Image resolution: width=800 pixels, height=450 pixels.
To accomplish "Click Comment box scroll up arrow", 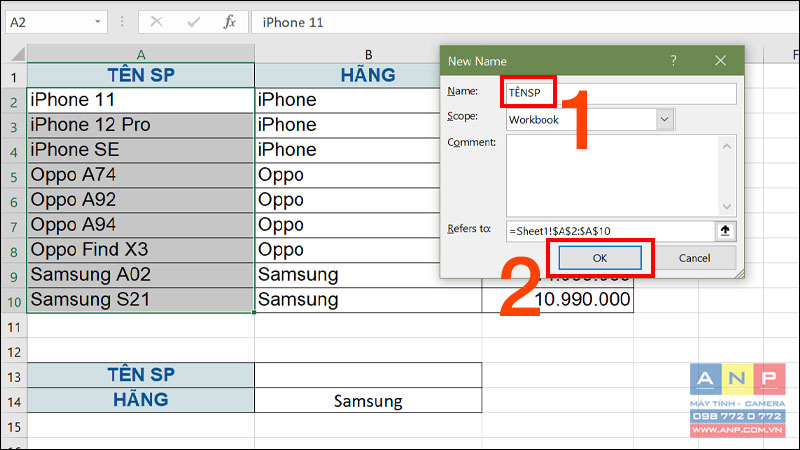I will pyautogui.click(x=727, y=147).
